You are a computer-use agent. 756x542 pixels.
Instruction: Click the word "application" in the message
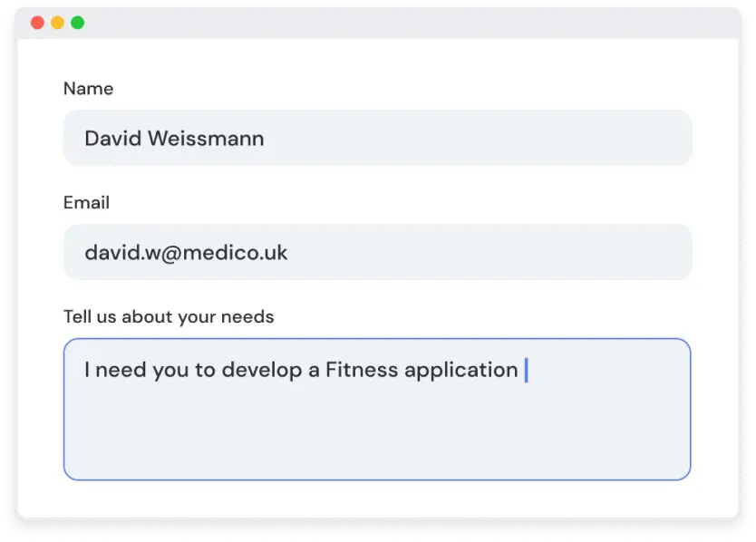pos(461,370)
